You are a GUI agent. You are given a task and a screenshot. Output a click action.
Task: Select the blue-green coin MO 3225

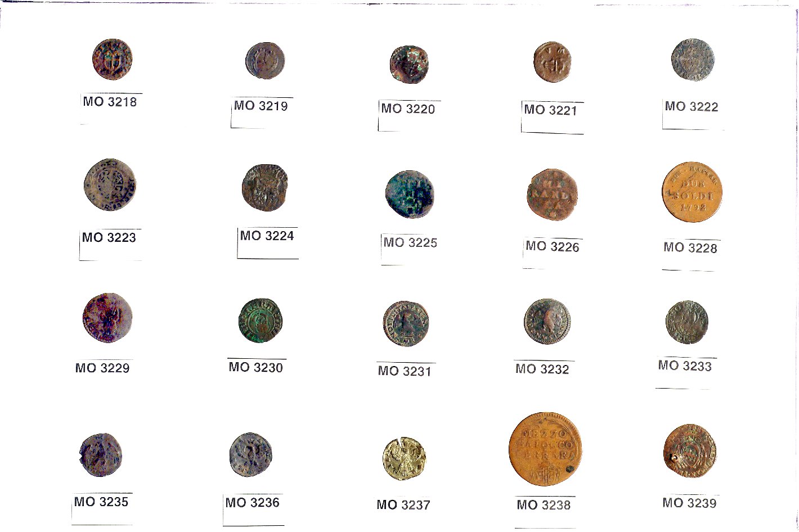410,195
